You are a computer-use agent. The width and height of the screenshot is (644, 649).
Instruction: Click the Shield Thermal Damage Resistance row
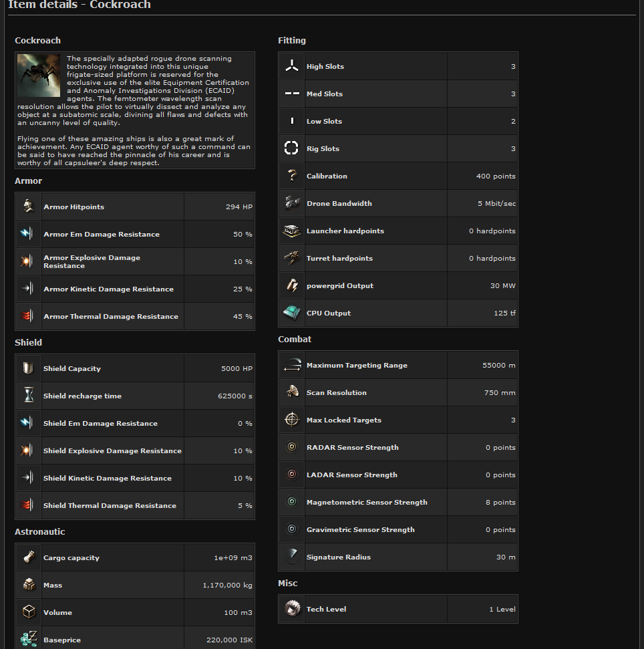(x=135, y=505)
